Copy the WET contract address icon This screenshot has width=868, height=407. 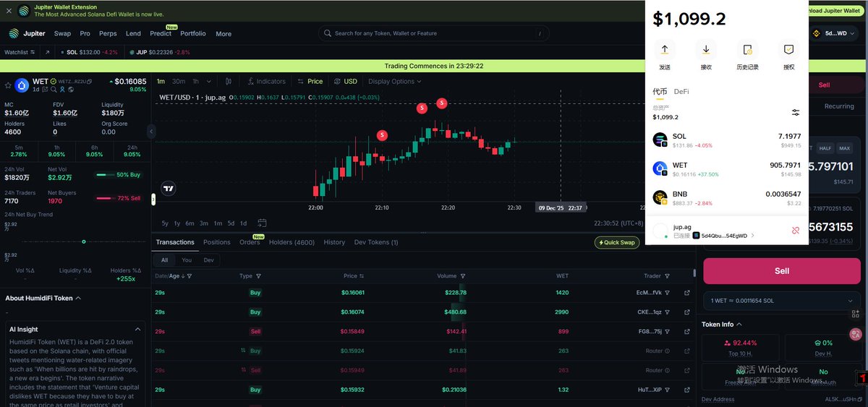tap(89, 82)
